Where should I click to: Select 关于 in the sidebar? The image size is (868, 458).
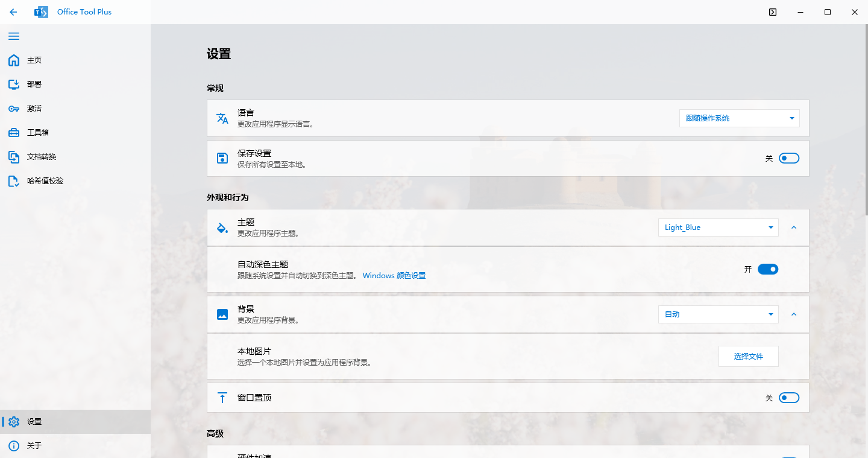pos(34,446)
